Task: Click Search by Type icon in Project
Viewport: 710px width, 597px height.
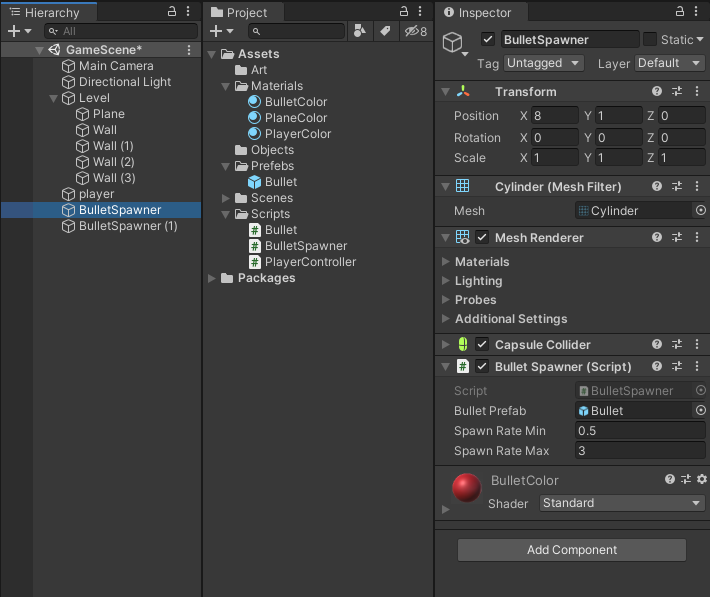Action: click(360, 31)
